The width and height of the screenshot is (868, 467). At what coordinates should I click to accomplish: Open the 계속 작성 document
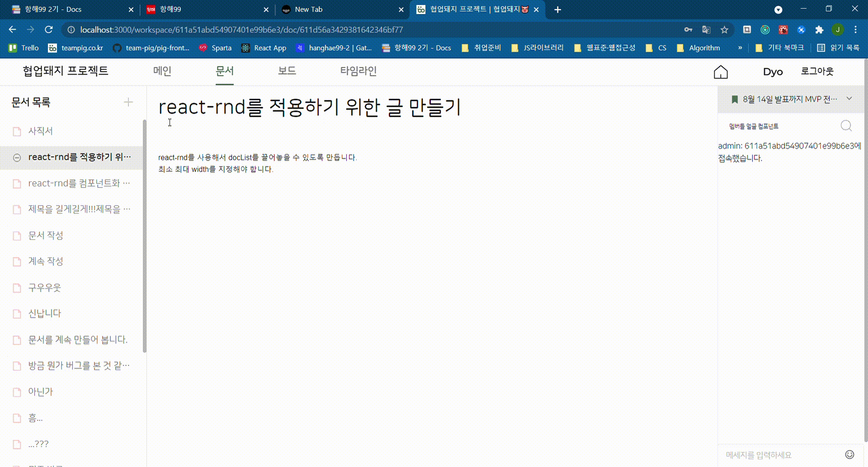46,262
